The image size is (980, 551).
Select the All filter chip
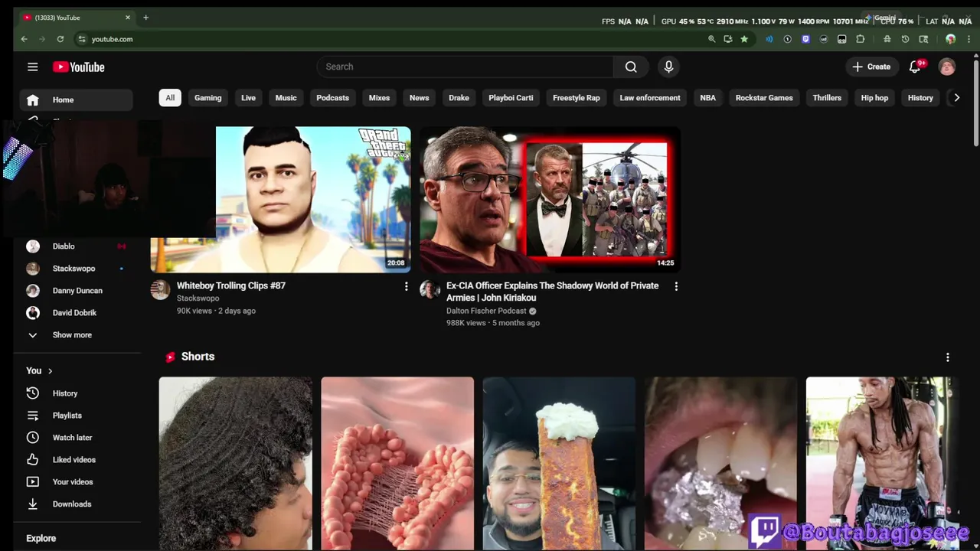click(170, 98)
